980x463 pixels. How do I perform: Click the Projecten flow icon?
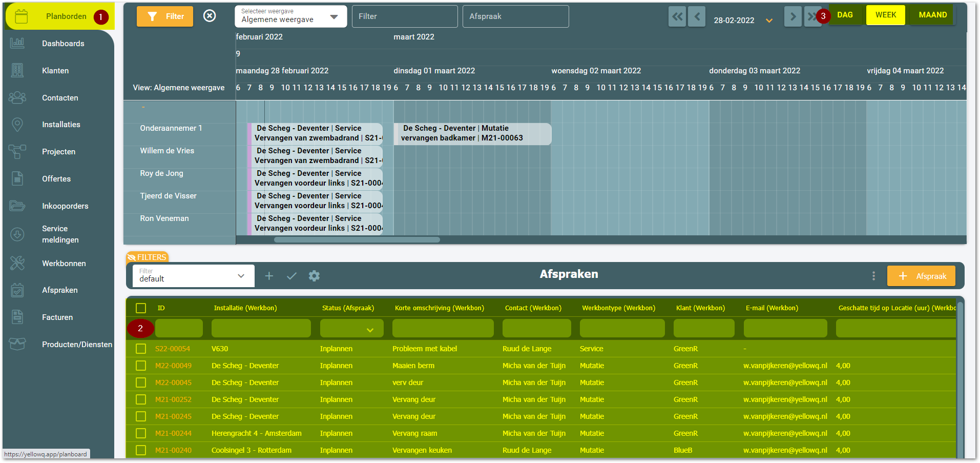(17, 151)
